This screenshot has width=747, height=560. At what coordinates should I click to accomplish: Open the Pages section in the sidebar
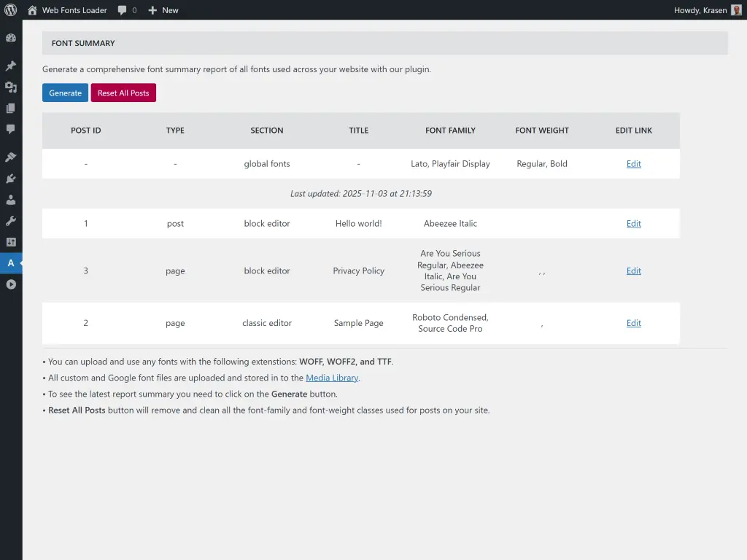[11, 108]
